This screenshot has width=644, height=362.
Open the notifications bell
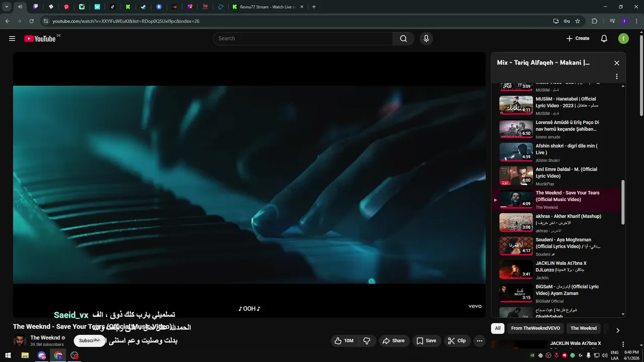[604, 39]
